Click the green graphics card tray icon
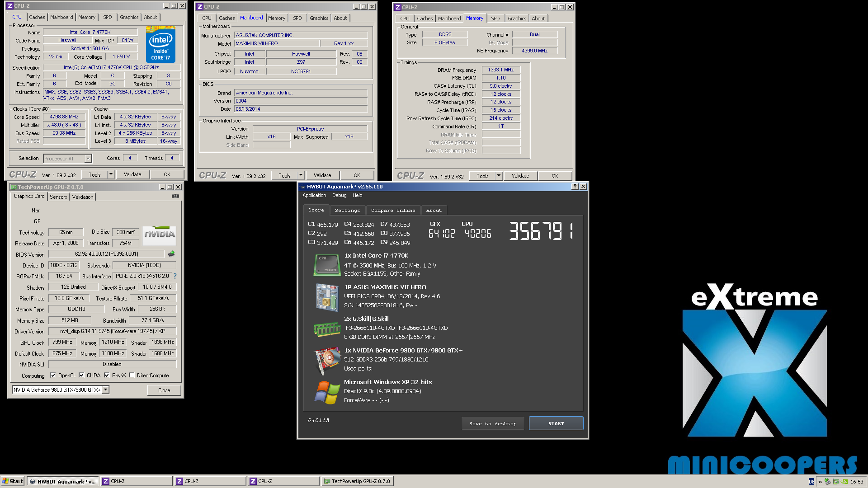 pos(836,482)
